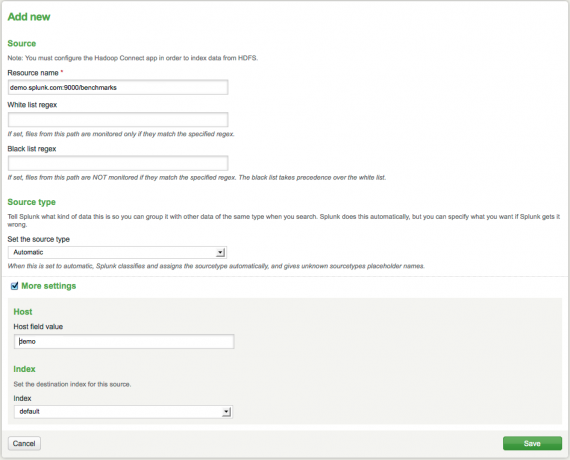Click the More settings label text
Image resolution: width=570 pixels, height=460 pixels.
(49, 286)
